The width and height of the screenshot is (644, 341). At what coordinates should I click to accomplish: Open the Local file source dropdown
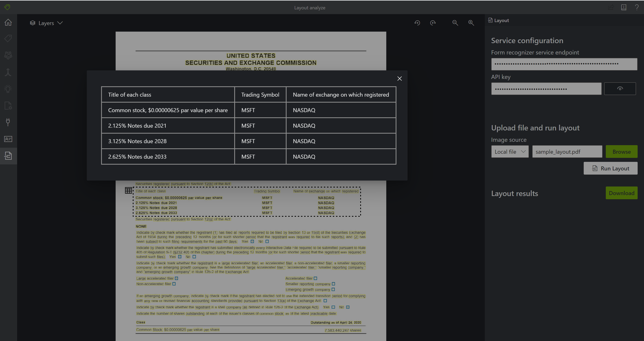(x=510, y=152)
